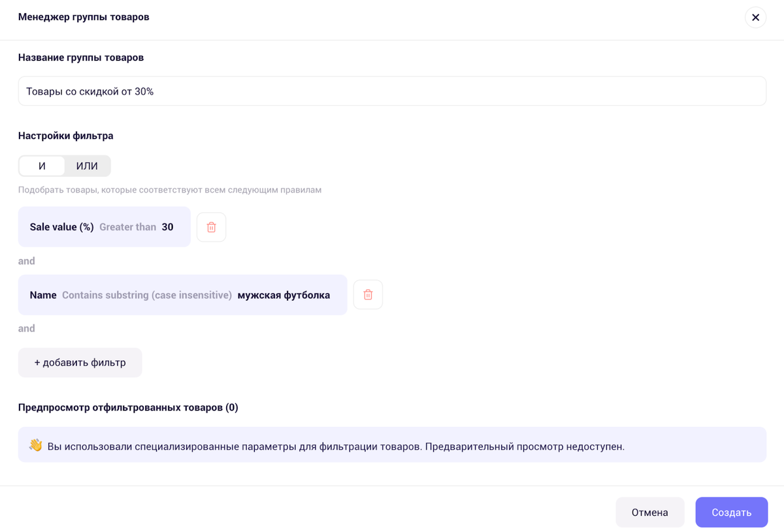The width and height of the screenshot is (784, 532).
Task: Edit the мужская футболка filter value
Action: click(x=284, y=295)
